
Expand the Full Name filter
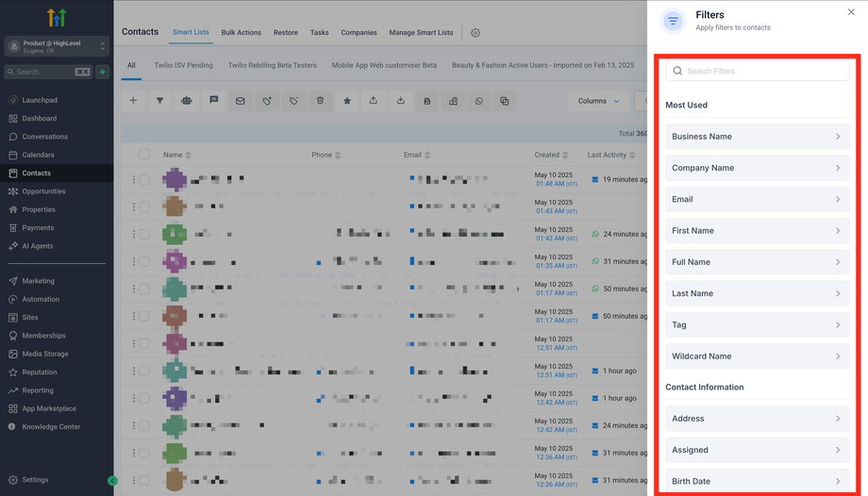tap(757, 262)
